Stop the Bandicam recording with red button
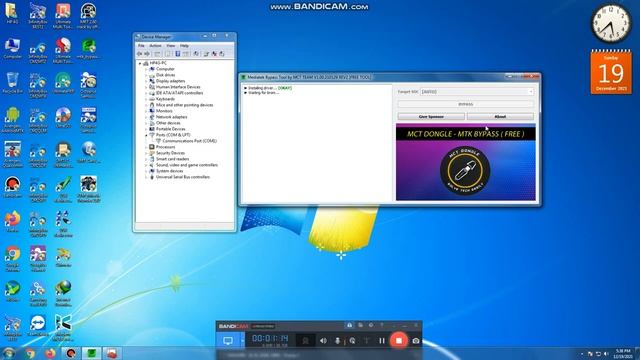This screenshot has width=640, height=360. click(399, 340)
